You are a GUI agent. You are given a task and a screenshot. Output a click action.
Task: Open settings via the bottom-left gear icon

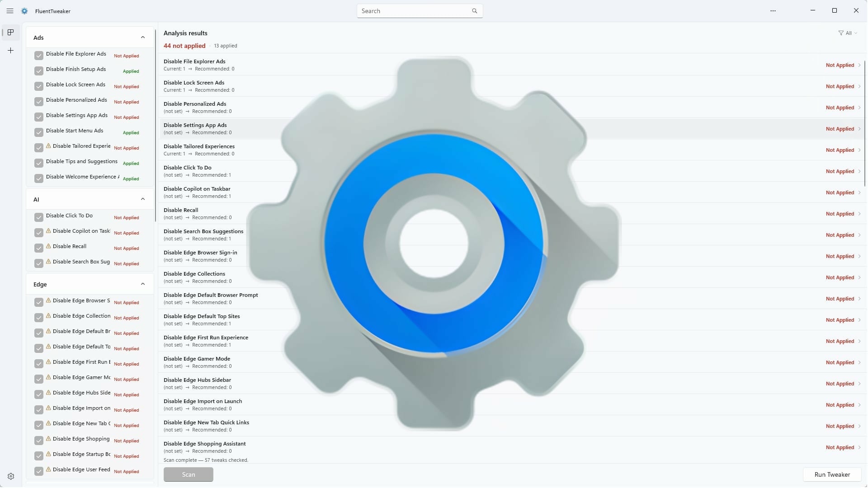coord(11,476)
